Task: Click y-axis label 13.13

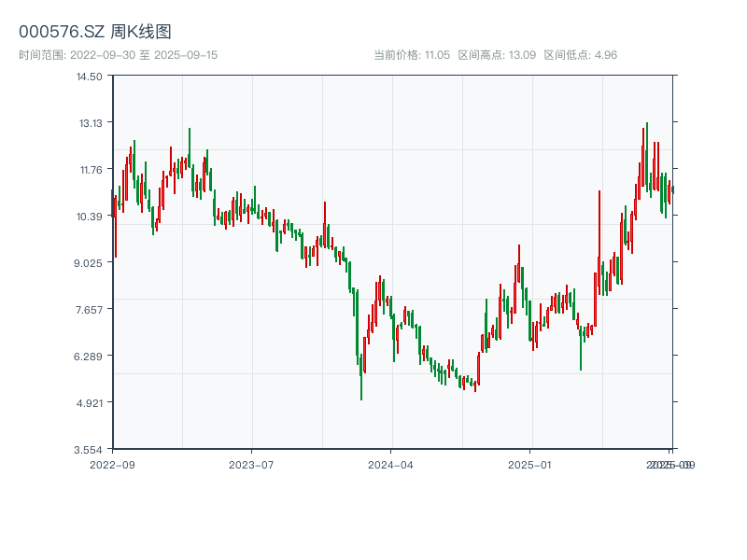Action: 91,123
